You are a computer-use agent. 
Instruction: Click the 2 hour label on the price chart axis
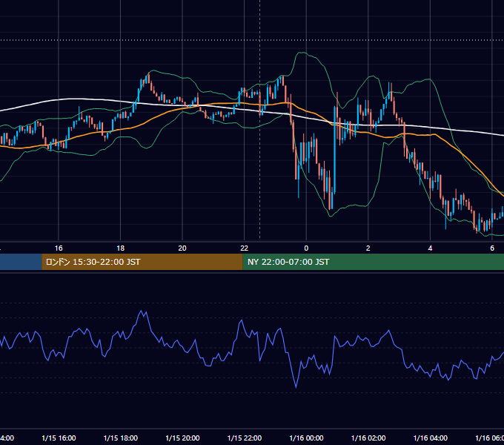point(368,248)
